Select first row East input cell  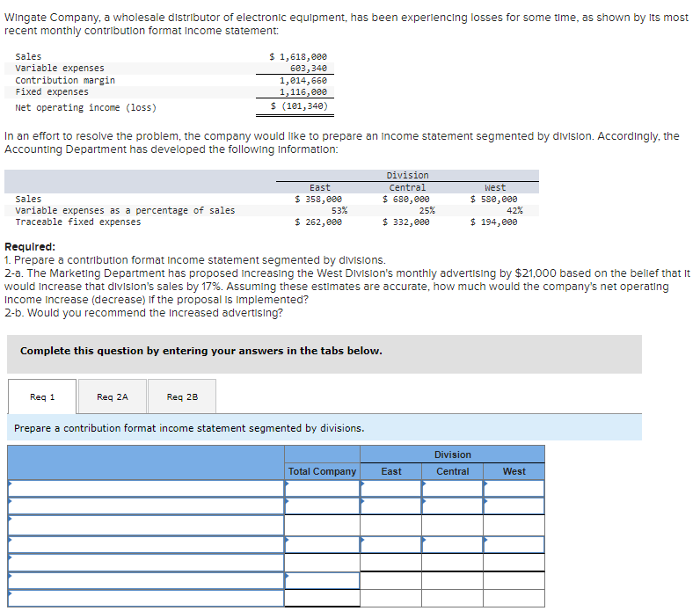(x=391, y=489)
